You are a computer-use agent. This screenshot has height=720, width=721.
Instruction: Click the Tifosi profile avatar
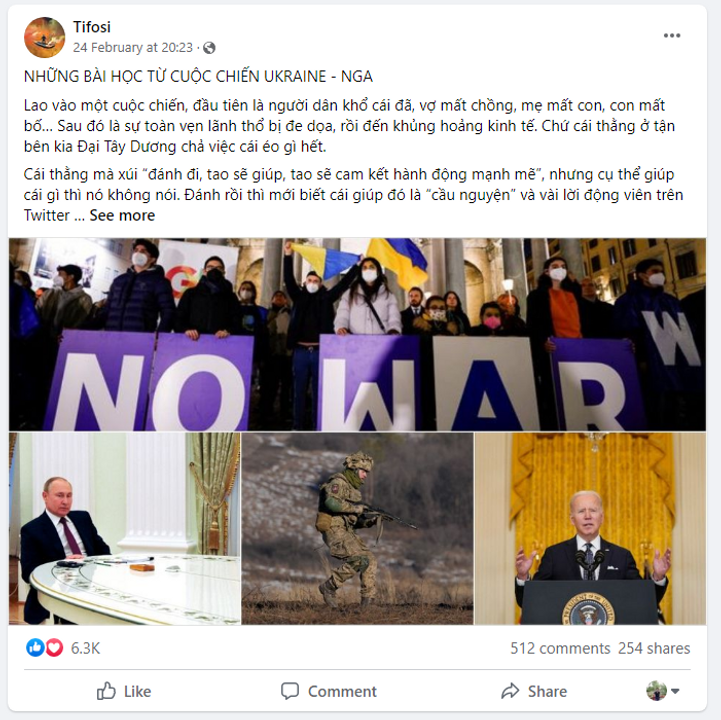45,37
